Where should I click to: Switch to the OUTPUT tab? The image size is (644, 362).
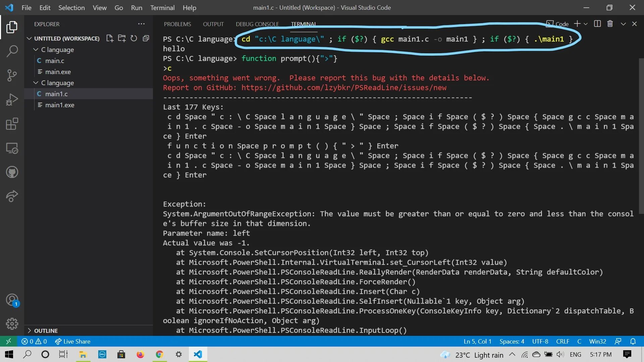[213, 24]
